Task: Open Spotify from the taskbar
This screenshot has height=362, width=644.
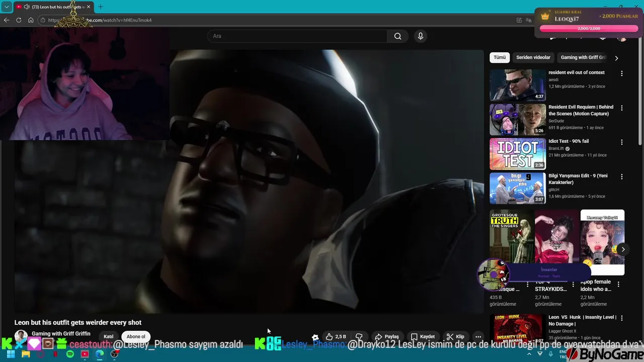Action: 70,354
